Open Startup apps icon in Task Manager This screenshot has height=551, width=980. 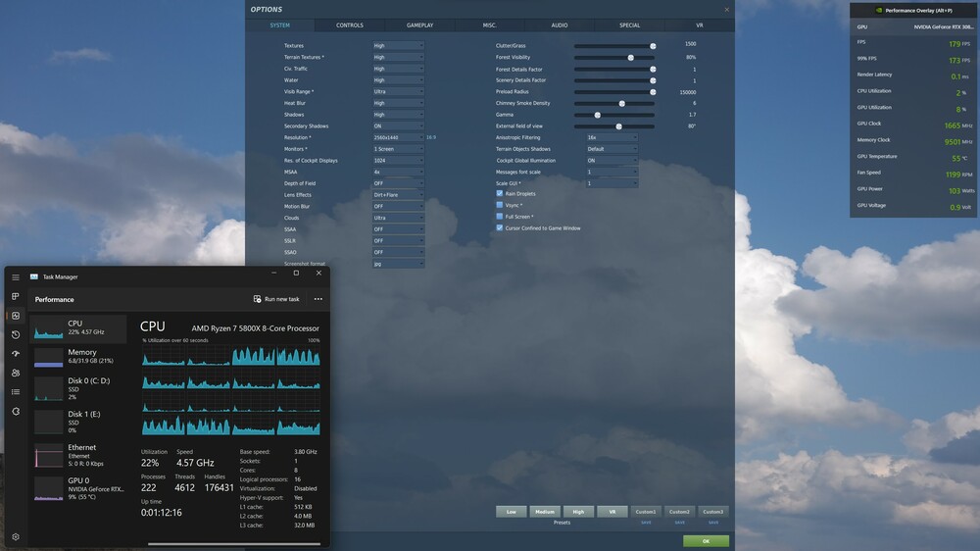click(16, 354)
